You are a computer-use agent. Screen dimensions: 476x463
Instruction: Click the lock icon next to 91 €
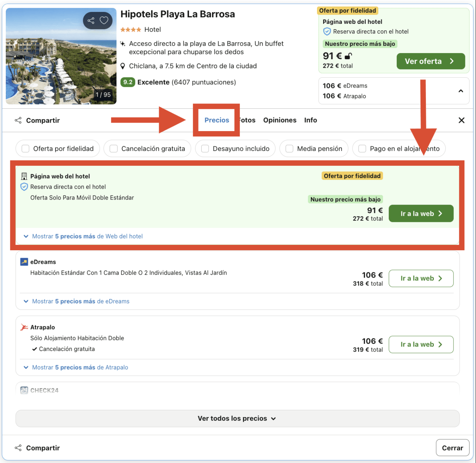[348, 56]
